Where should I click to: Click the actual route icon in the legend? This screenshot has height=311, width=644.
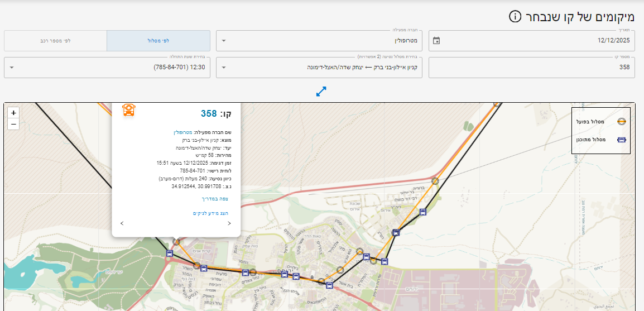tap(622, 121)
